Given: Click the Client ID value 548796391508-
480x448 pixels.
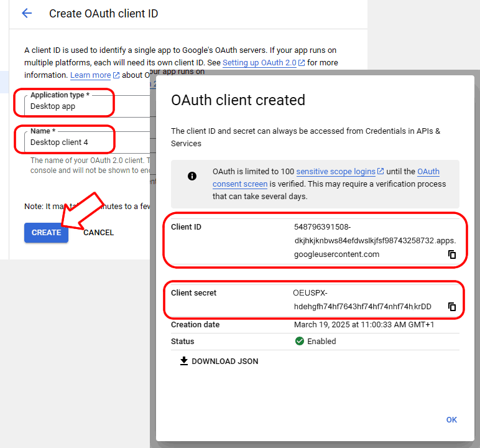Looking at the screenshot, I should click(322, 227).
